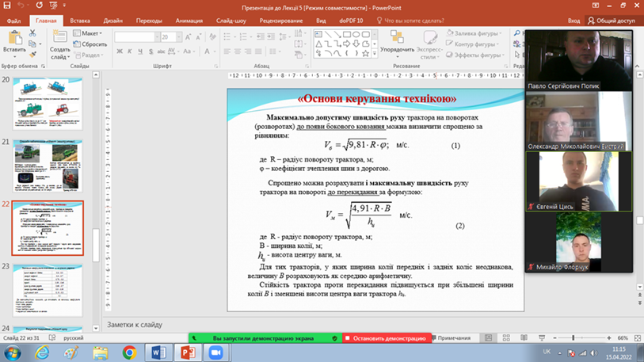This screenshot has width=644, height=362.
Task: Open the Переходы ribbon tab
Action: click(x=149, y=21)
